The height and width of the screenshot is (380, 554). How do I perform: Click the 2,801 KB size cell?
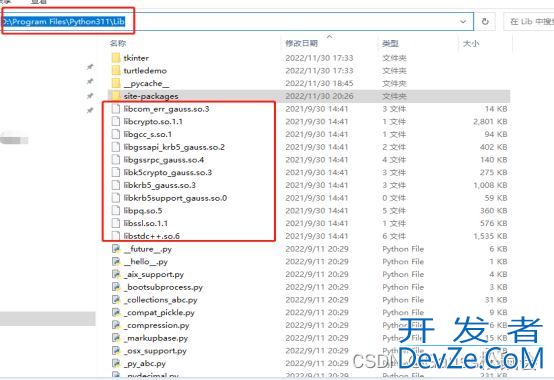(x=490, y=121)
